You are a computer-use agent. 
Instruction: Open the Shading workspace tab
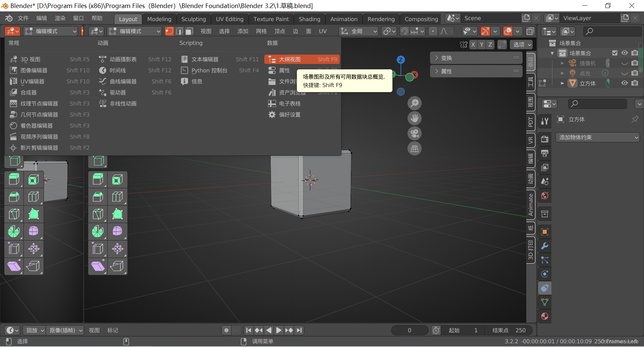click(309, 19)
